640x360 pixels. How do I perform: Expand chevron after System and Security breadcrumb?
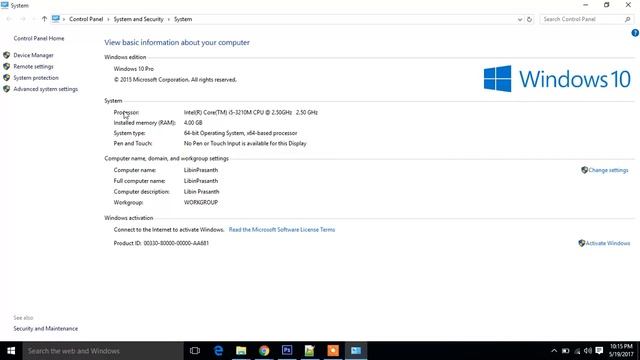pos(169,19)
